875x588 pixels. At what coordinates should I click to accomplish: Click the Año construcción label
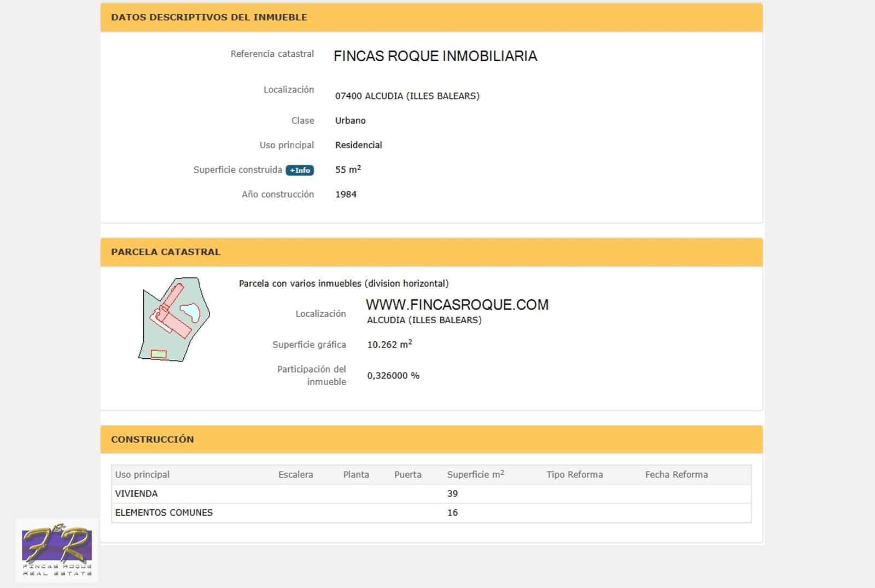(x=278, y=194)
